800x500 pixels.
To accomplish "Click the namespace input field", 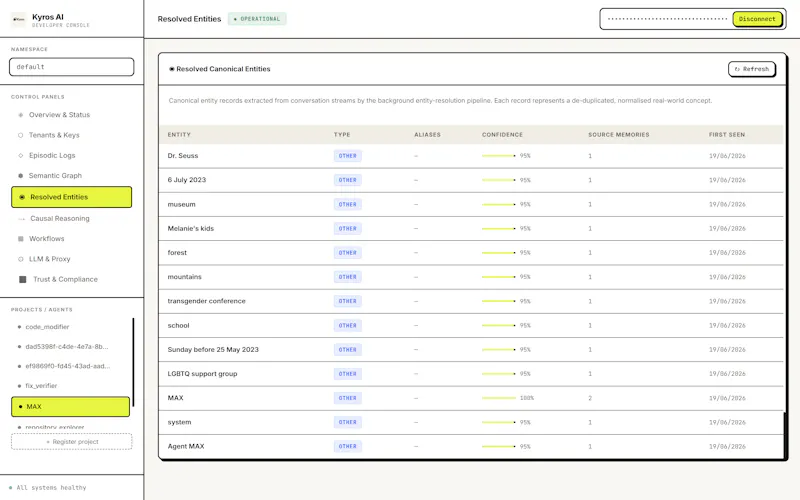I will (71, 67).
